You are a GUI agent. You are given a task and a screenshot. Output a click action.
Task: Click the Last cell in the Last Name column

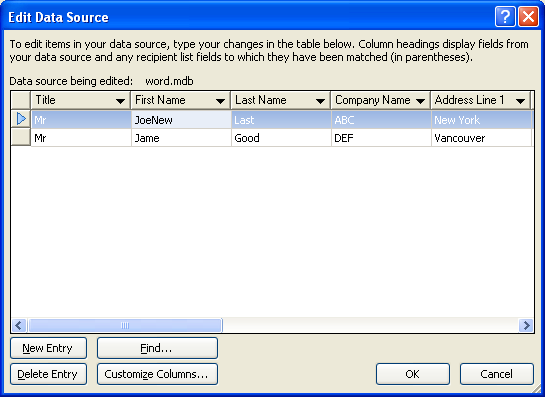(281, 120)
